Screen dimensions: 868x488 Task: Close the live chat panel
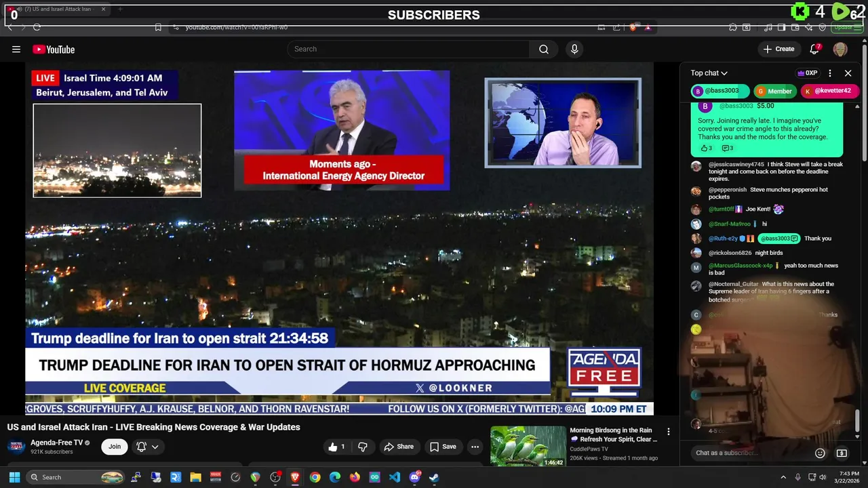point(848,73)
